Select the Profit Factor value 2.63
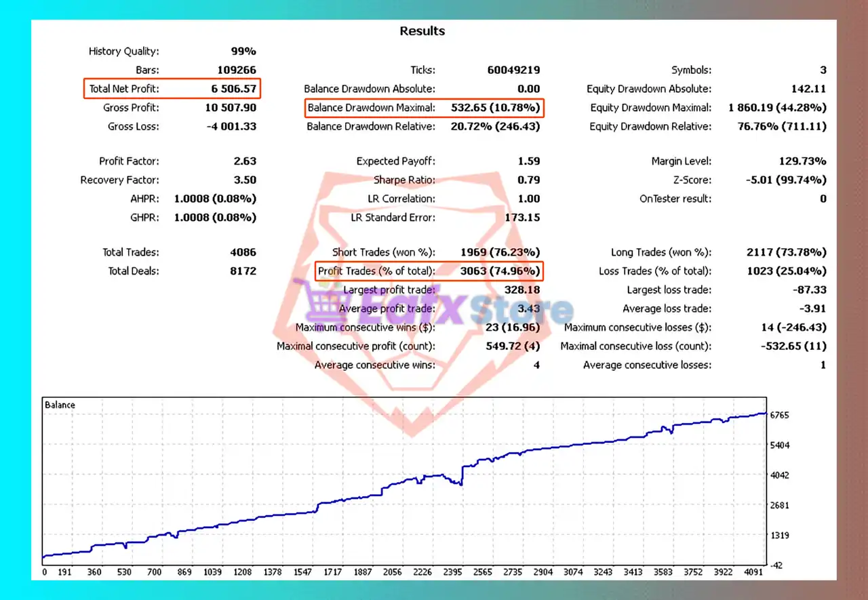868x600 pixels. (x=245, y=161)
